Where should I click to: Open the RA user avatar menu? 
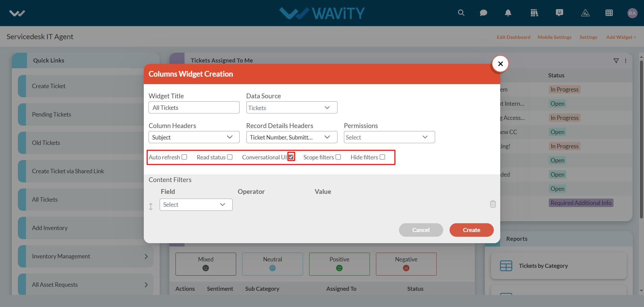[x=632, y=13]
